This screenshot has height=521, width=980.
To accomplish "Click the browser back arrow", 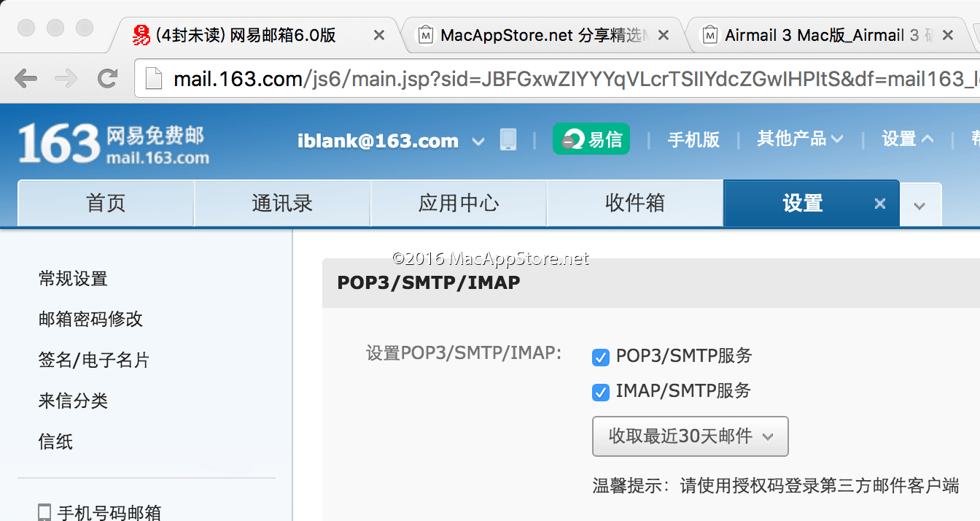I will [x=26, y=78].
